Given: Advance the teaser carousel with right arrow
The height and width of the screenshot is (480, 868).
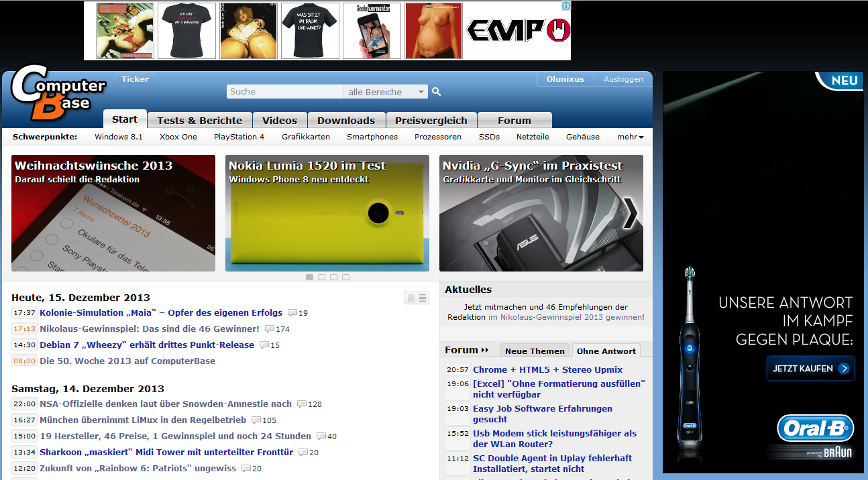Looking at the screenshot, I should [x=630, y=213].
